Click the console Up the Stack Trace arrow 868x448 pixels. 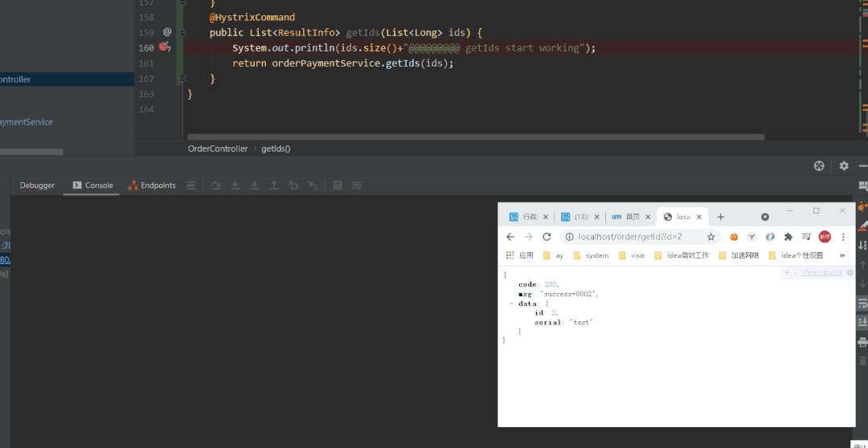coord(862,265)
